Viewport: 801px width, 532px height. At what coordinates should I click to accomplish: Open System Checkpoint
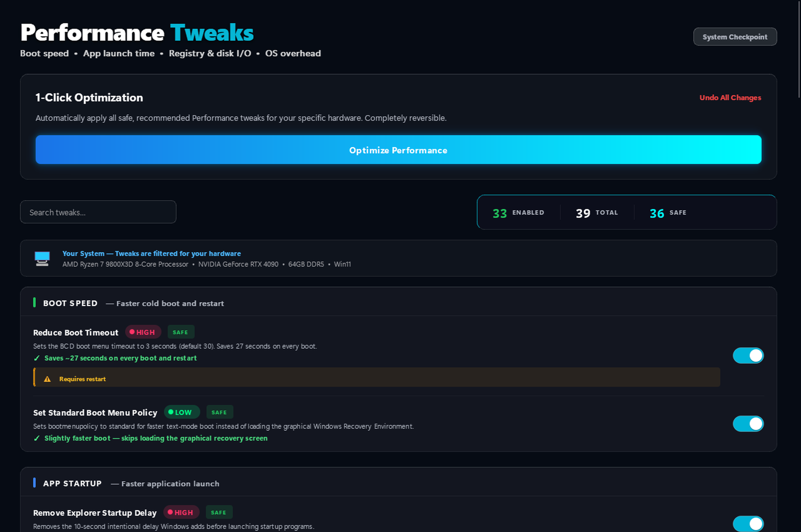[735, 37]
